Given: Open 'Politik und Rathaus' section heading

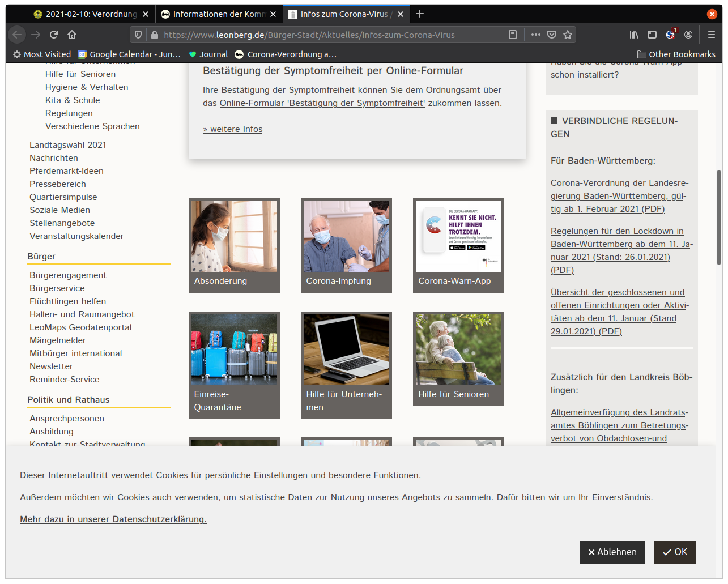Looking at the screenshot, I should [69, 400].
